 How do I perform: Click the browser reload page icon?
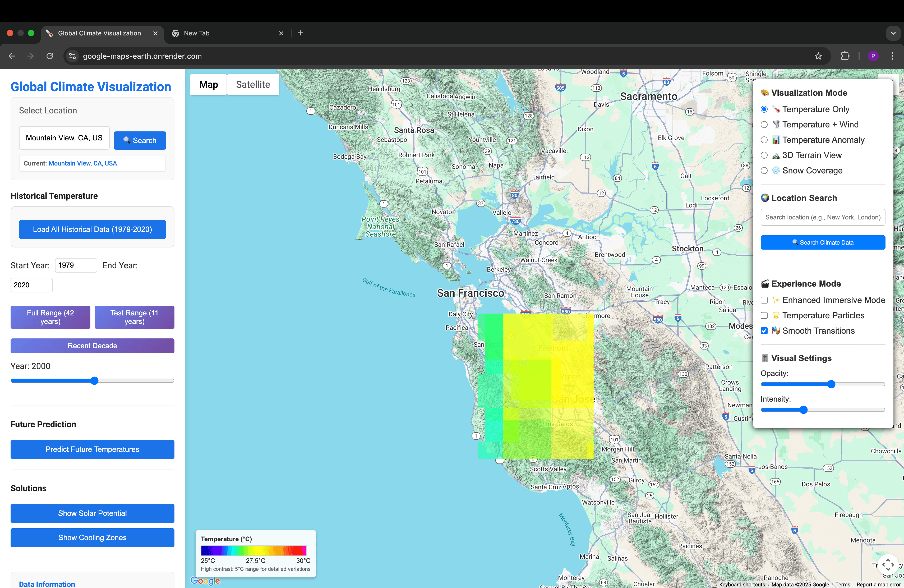[x=50, y=56]
